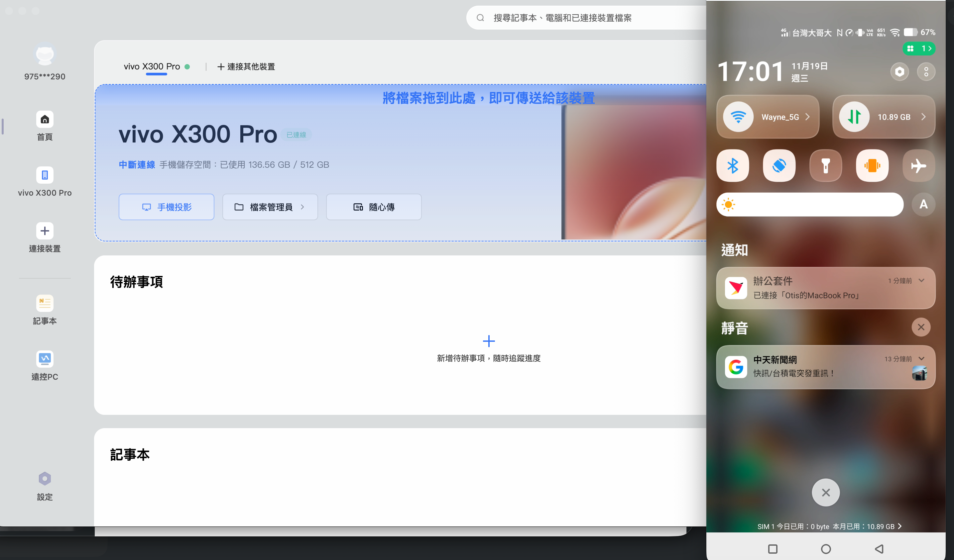954x560 pixels.
Task: Go to 首頁 home in the sidebar
Action: pyautogui.click(x=45, y=120)
